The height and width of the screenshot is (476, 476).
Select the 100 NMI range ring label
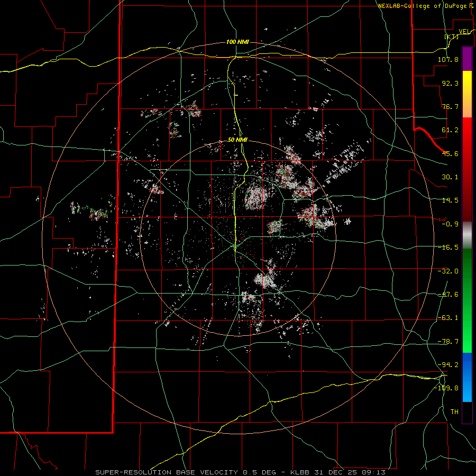[x=237, y=42]
